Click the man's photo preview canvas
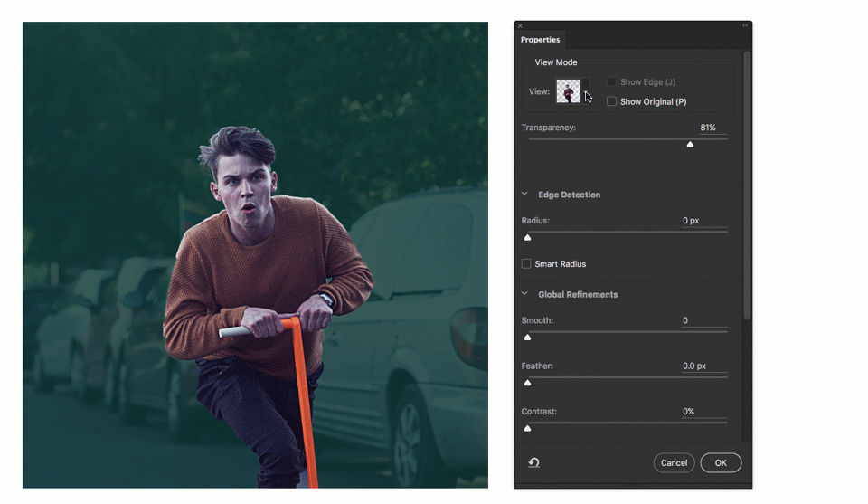The height and width of the screenshot is (504, 868). click(x=255, y=255)
